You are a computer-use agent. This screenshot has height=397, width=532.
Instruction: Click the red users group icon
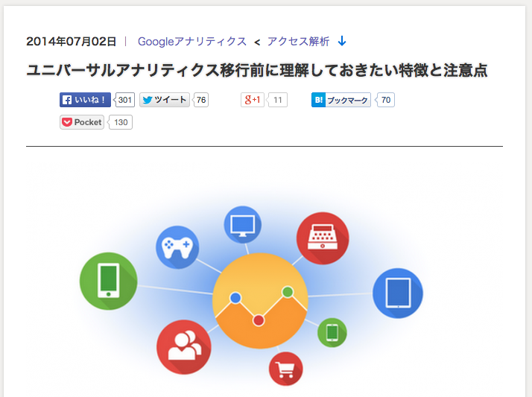pos(184,347)
